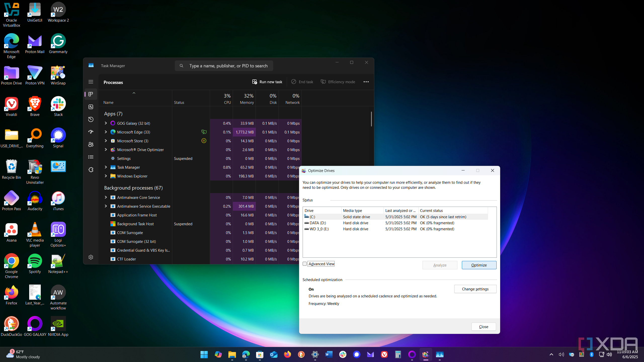Click Optimize in Optimize Drives

point(479,265)
